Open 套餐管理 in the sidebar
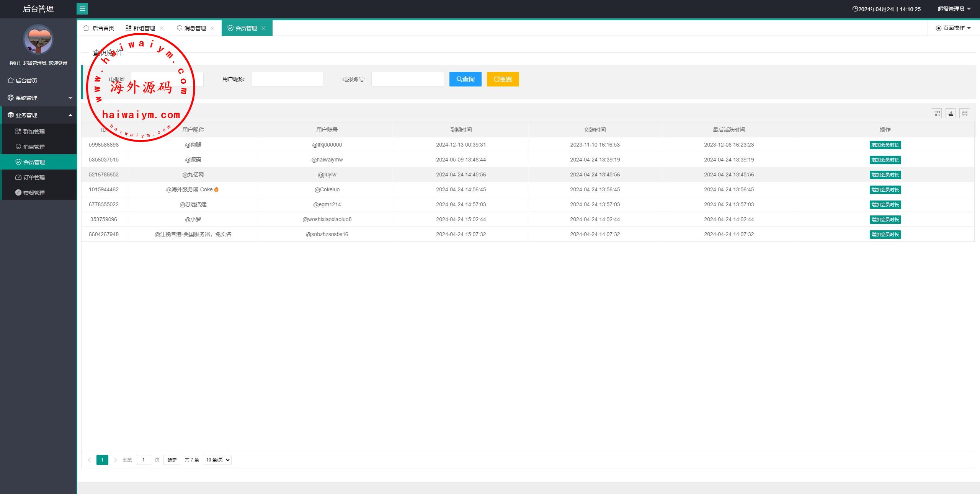Image resolution: width=980 pixels, height=494 pixels. pos(34,192)
